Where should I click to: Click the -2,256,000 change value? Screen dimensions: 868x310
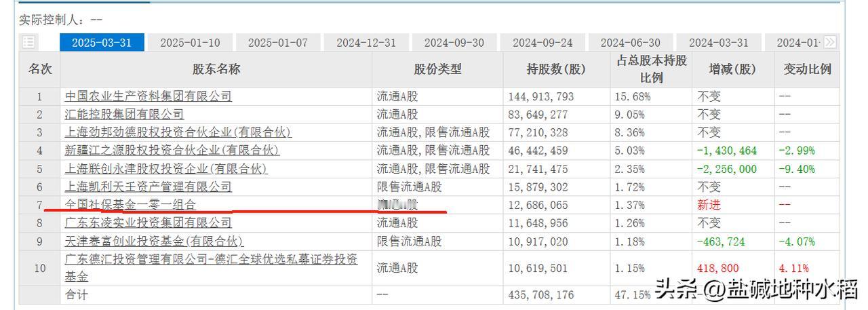coord(727,168)
